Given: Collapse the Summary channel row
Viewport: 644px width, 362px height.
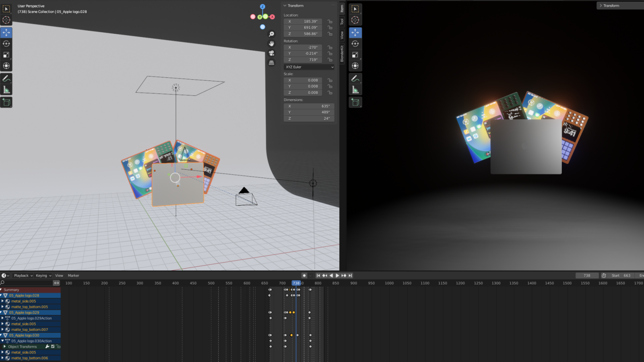Looking at the screenshot, I should [x=2, y=290].
